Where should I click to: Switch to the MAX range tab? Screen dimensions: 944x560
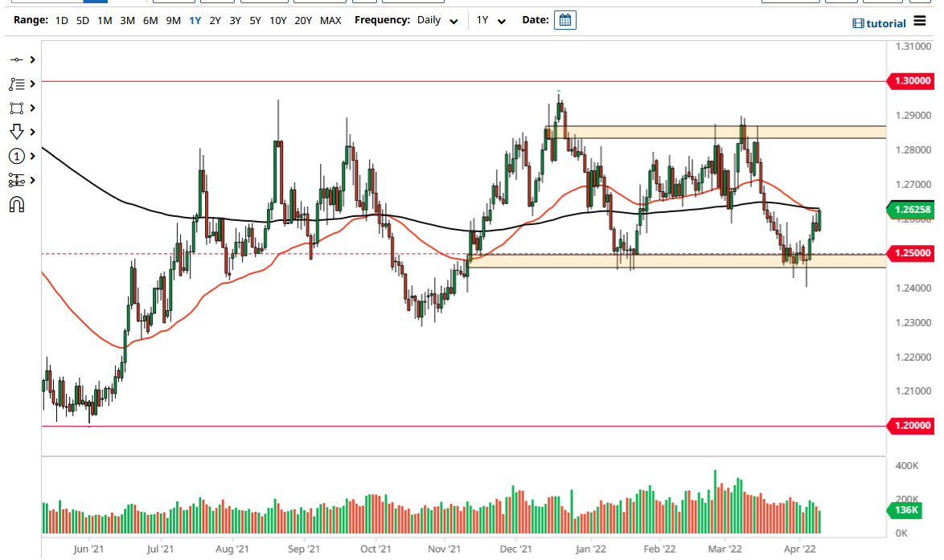(x=330, y=21)
